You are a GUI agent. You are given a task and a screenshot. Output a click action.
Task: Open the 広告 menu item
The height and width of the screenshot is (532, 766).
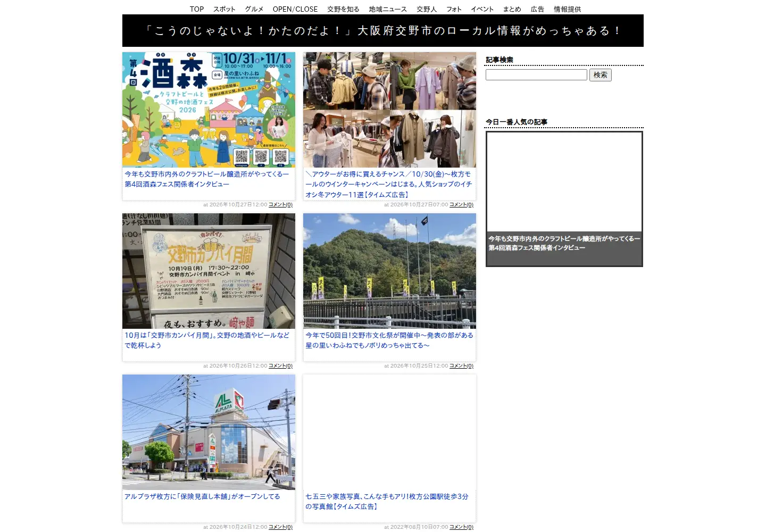click(537, 9)
